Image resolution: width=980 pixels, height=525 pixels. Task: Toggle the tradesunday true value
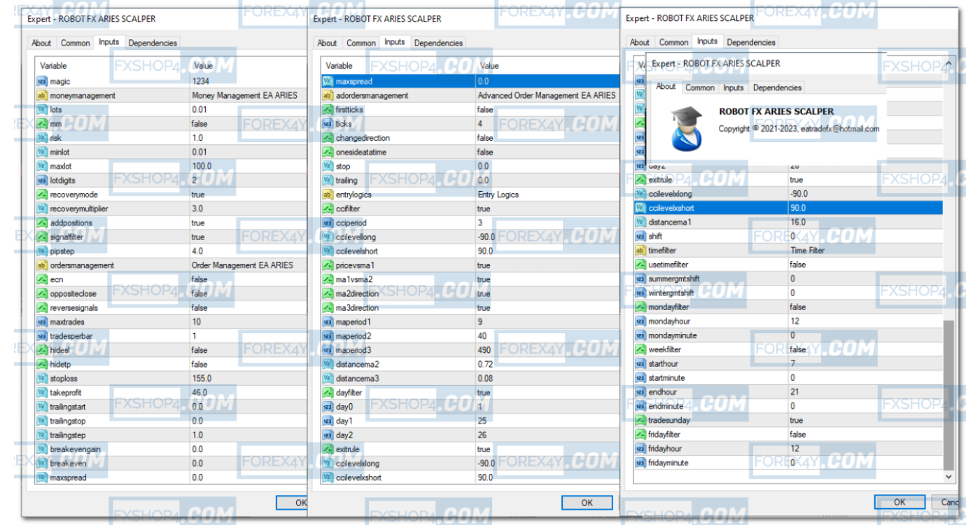[x=796, y=421]
